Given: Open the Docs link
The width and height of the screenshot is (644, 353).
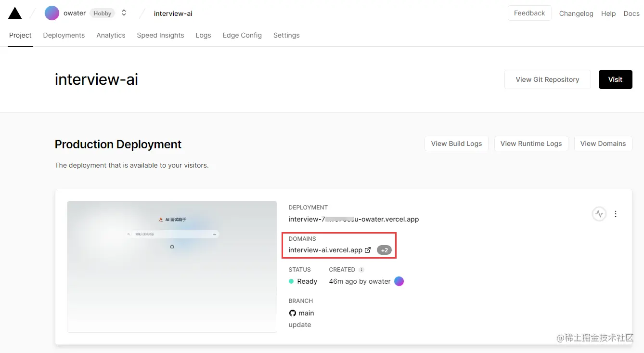Looking at the screenshot, I should point(631,13).
